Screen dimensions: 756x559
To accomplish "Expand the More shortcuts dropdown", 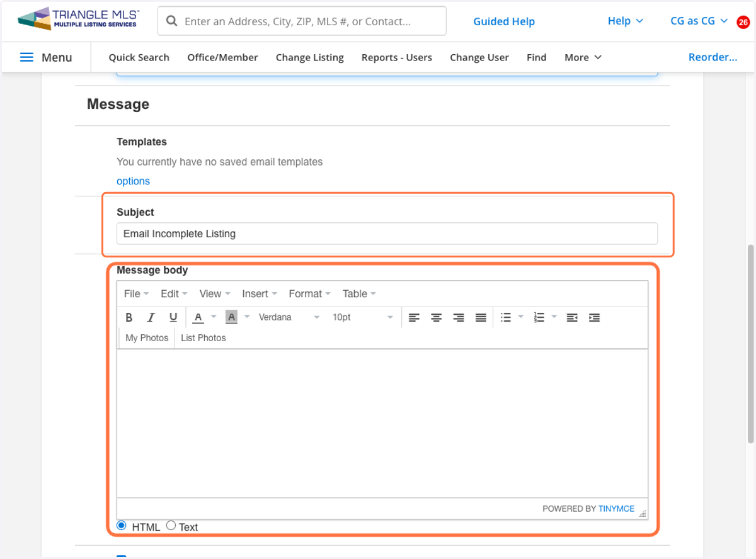I will (x=583, y=57).
